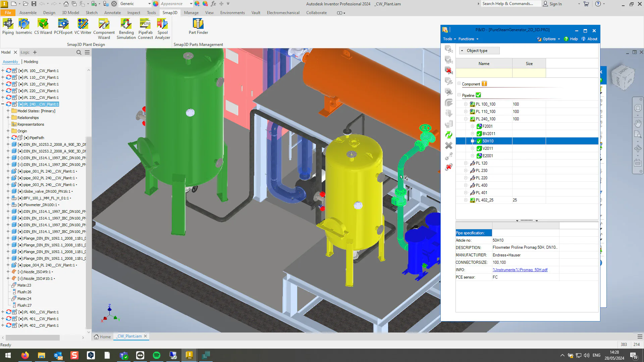The width and height of the screenshot is (644, 362).
Task: Open Spotify from the Windows taskbar
Action: click(x=157, y=355)
